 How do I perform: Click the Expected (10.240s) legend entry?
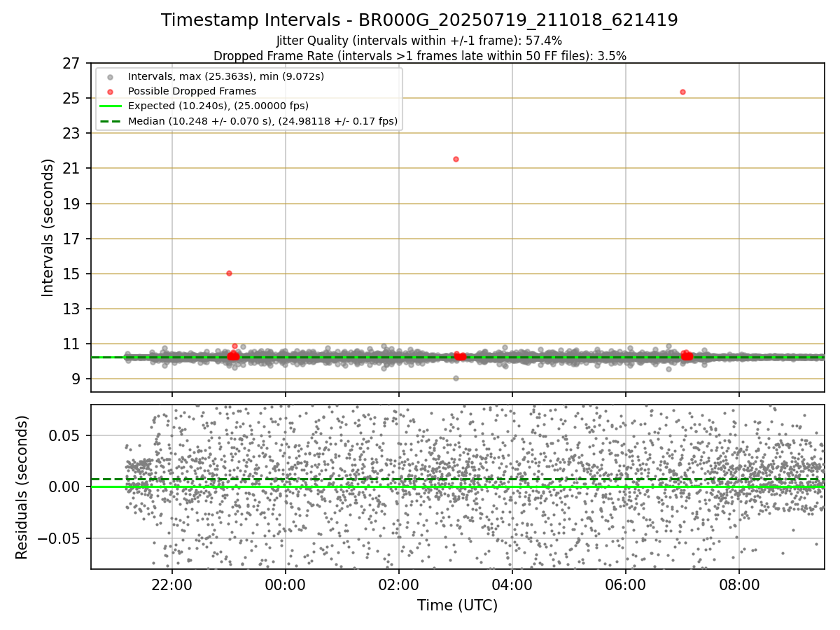click(218, 106)
